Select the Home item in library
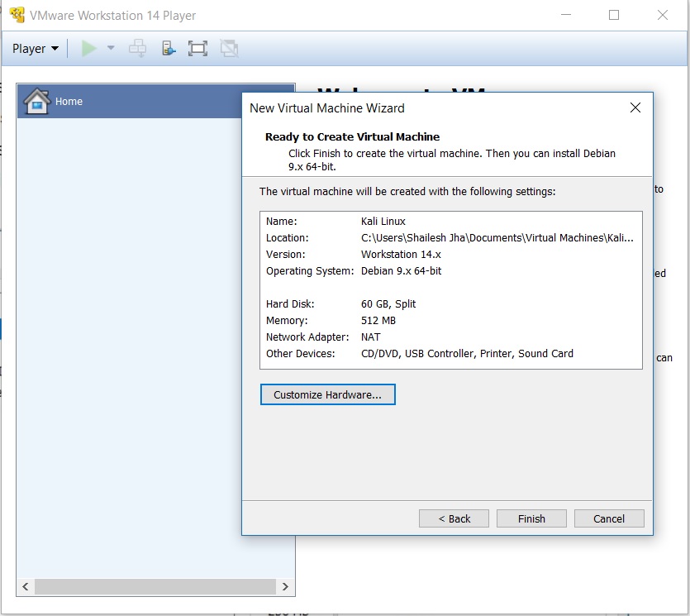 pyautogui.click(x=156, y=101)
